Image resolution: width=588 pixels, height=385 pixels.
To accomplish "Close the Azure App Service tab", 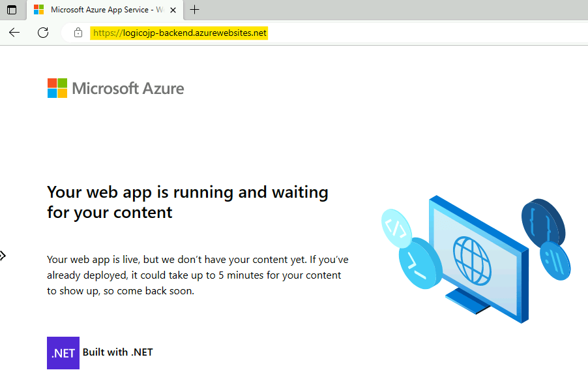I will 173,10.
